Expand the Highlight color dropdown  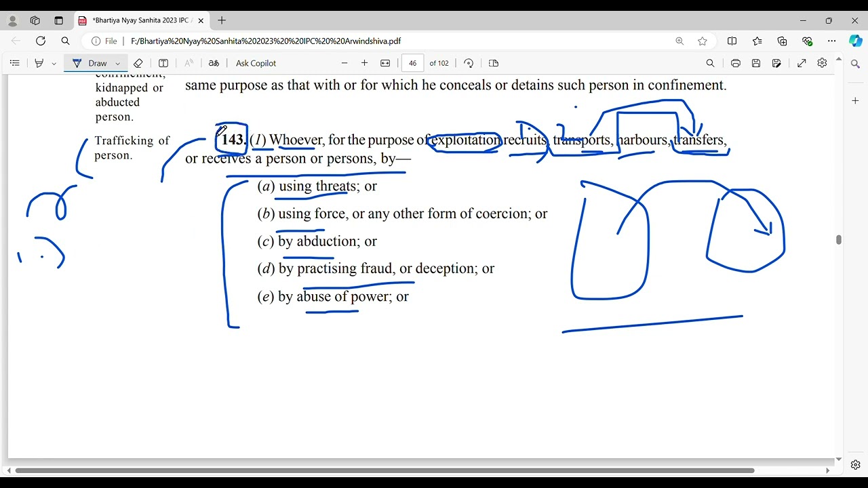pyautogui.click(x=54, y=64)
